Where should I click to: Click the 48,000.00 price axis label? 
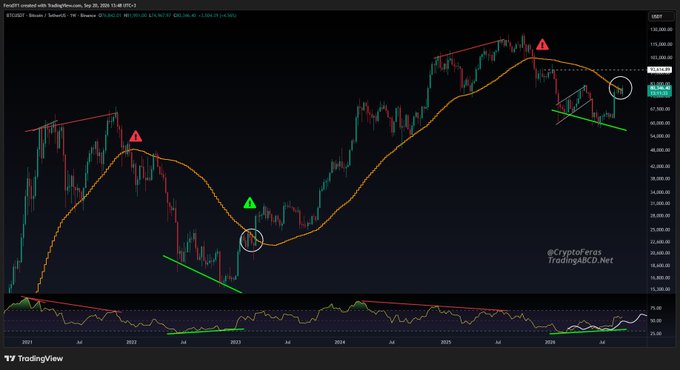(x=660, y=150)
